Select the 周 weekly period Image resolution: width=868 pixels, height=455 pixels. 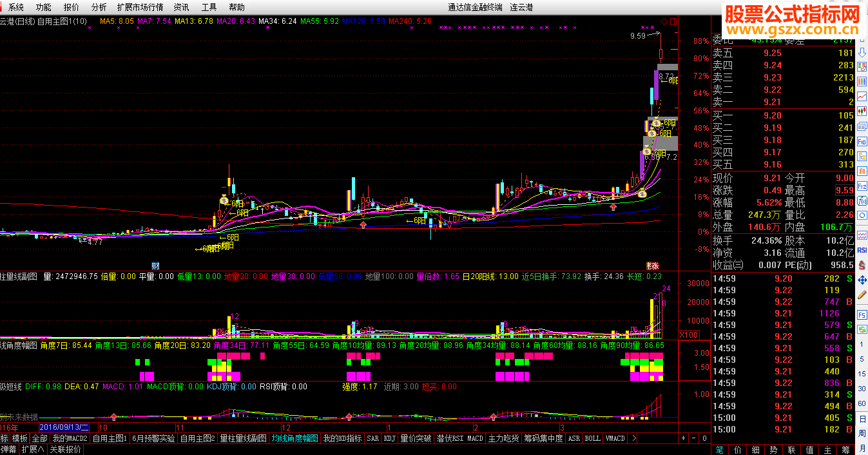[862, 433]
